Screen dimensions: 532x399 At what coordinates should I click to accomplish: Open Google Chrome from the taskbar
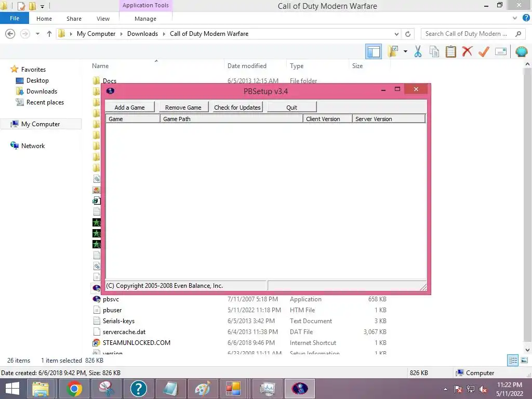[74, 389]
